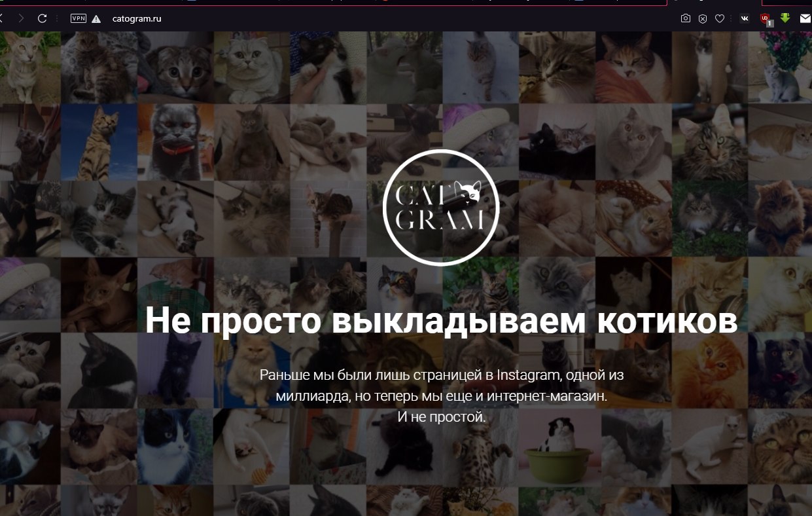Screen dimensions: 812x516
Task: Open the flowers and grey cat photo
Action: coord(780,68)
